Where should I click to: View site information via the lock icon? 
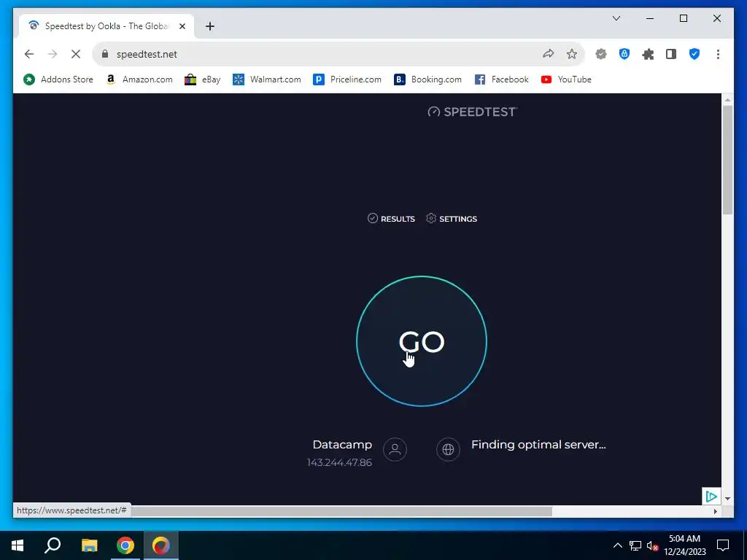[105, 54]
